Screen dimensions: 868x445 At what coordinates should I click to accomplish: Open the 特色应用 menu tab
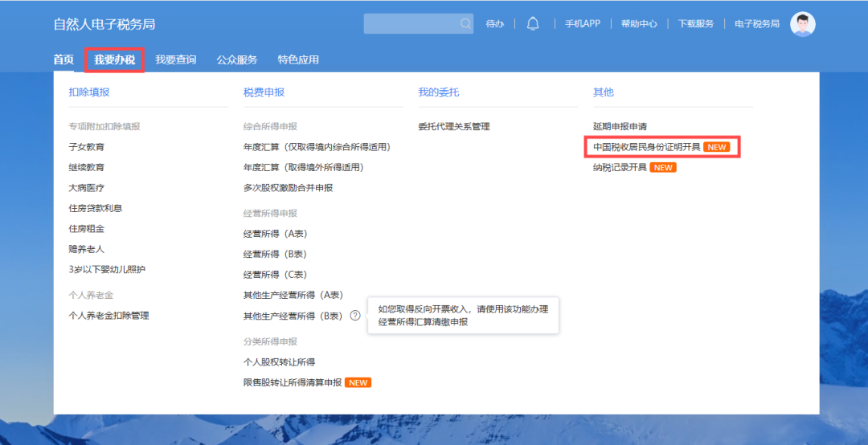(298, 59)
